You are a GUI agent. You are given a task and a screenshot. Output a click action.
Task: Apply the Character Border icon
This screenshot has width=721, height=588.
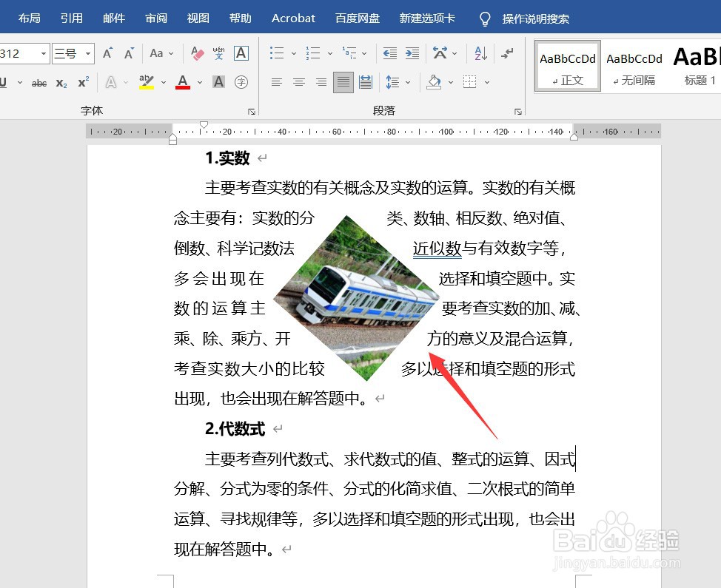[241, 54]
